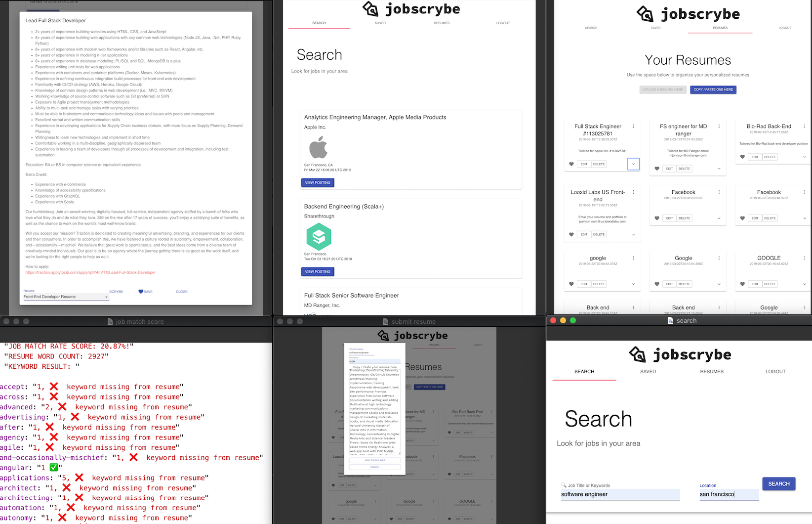This screenshot has width=812, height=524.
Task: Open three-dot menu, FS engineer for MD ranger, Your Resumes page
Action: (x=719, y=127)
